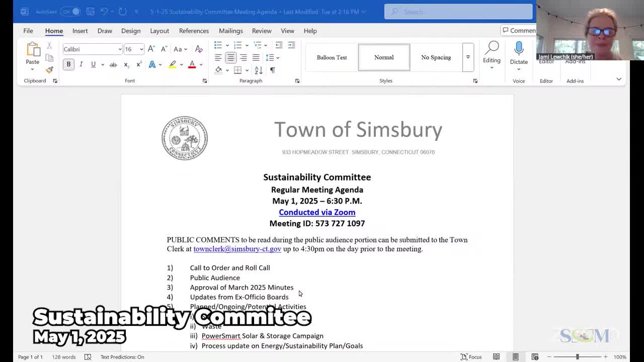This screenshot has width=644, height=362.
Task: Center-align the paragraph text
Action: (230, 57)
